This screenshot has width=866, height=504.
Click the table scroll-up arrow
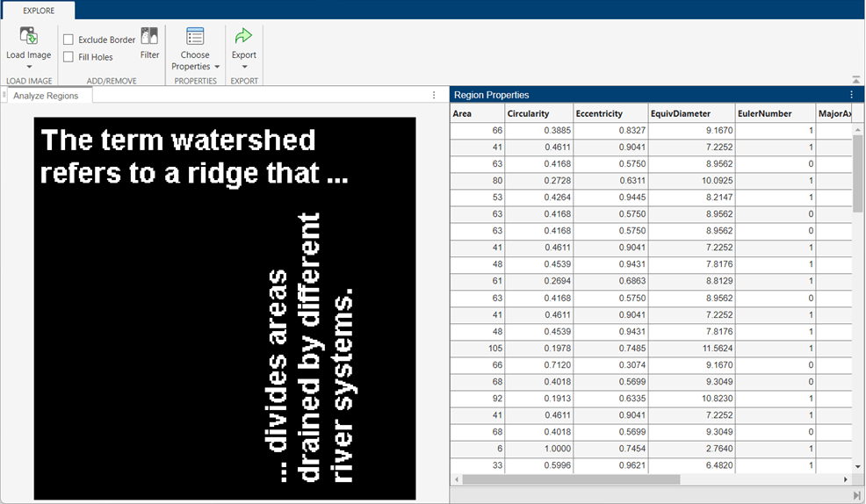point(858,130)
